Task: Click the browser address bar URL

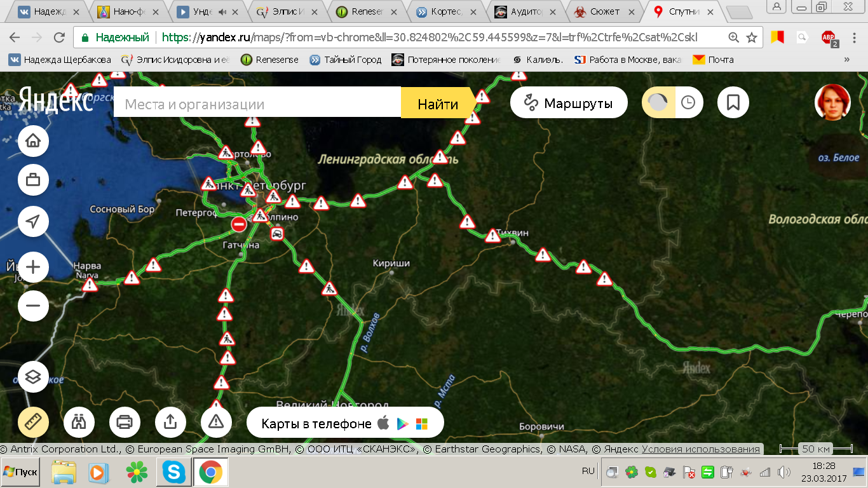Action: point(430,37)
